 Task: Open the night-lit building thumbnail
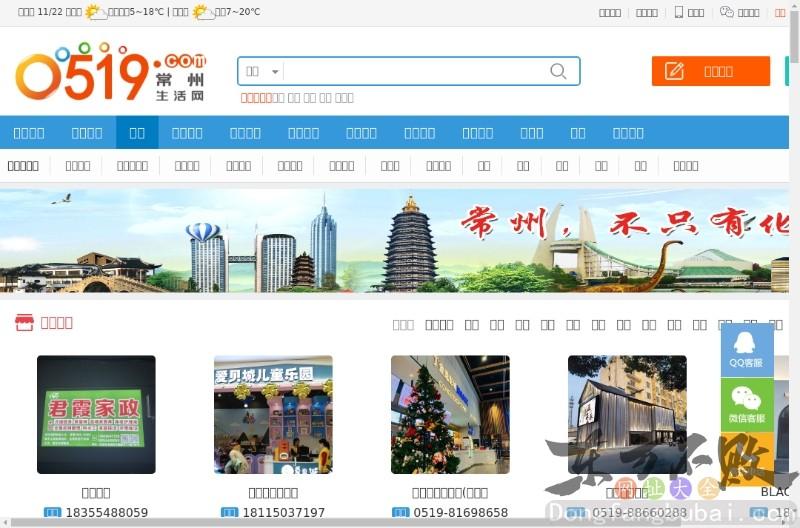click(x=628, y=415)
